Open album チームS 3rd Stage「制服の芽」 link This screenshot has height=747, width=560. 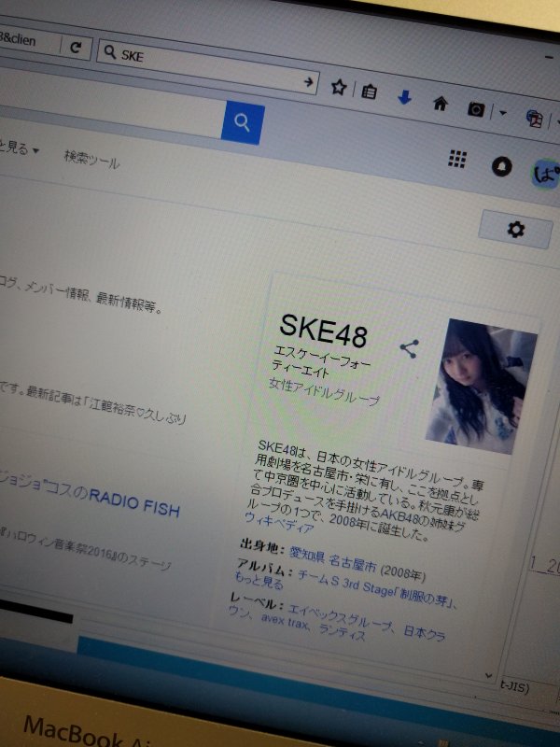377,589
